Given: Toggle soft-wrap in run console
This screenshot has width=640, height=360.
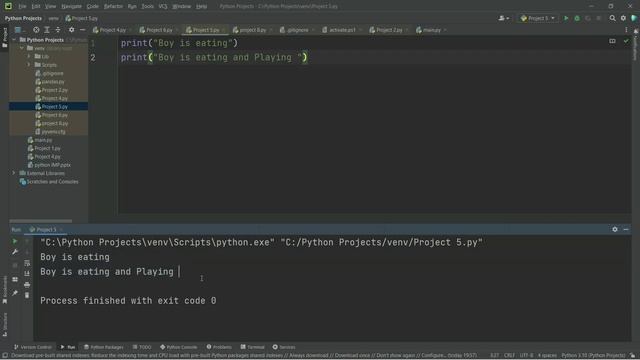Looking at the screenshot, I should point(27,263).
